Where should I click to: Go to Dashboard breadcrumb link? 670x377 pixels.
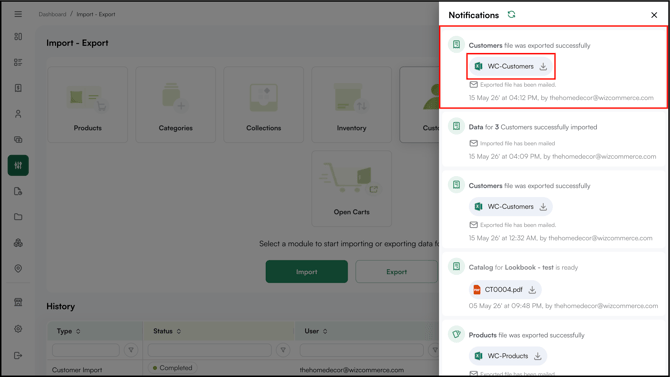click(52, 14)
